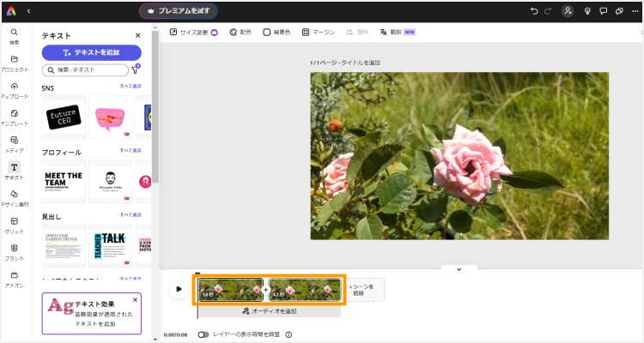Click the timeline playhead marker
Image resolution: width=644 pixels, height=343 pixels.
(x=197, y=274)
